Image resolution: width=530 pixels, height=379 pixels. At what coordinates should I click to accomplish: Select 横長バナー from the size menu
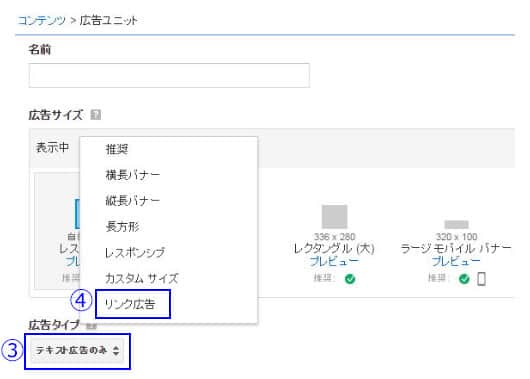click(x=133, y=175)
